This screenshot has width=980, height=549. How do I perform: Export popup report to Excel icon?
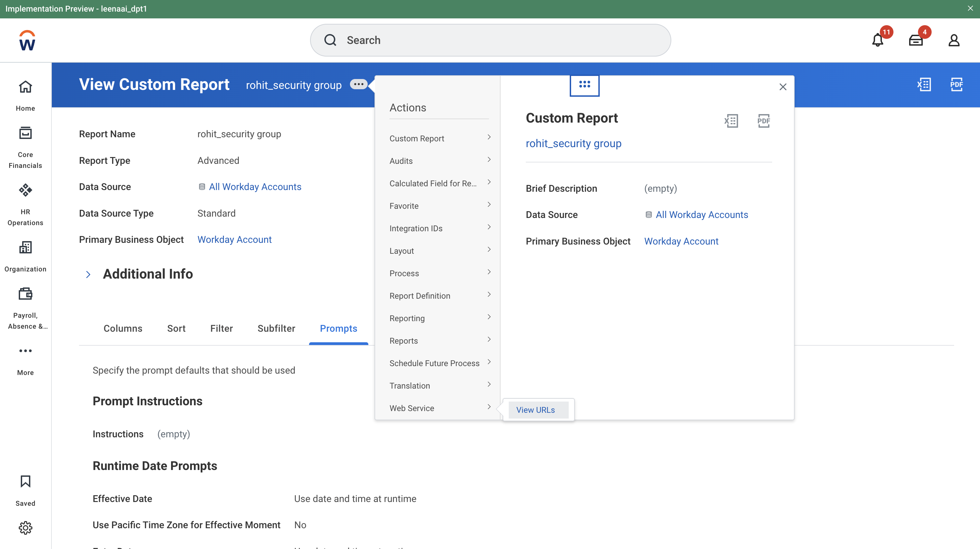tap(731, 121)
